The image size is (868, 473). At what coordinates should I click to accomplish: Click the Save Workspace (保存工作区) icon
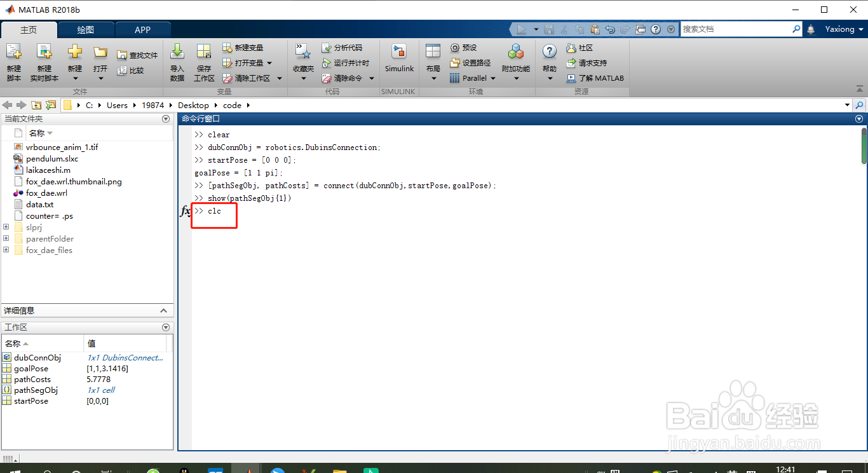[x=204, y=52]
